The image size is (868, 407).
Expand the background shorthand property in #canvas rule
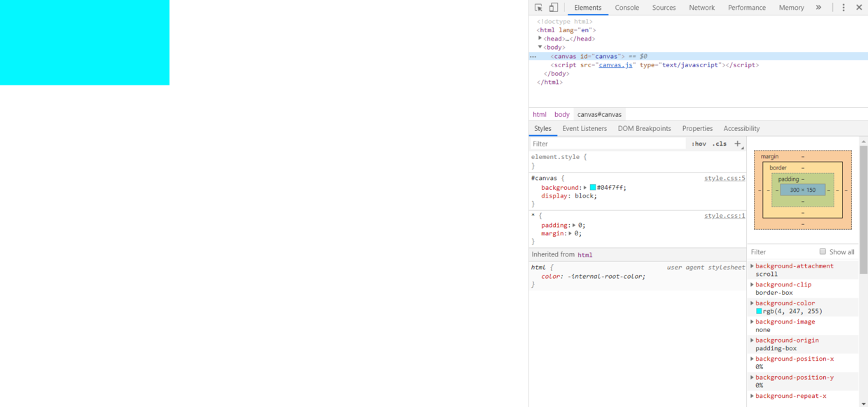[x=585, y=188]
